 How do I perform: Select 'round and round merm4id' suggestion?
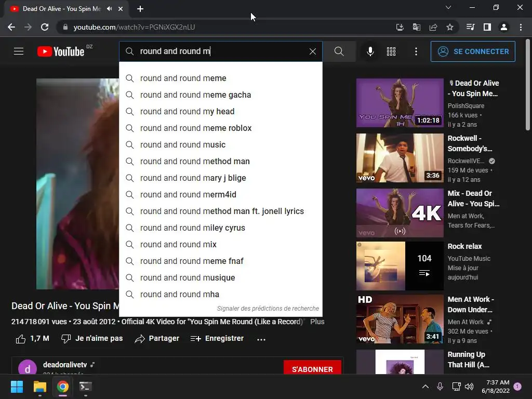(x=220, y=194)
